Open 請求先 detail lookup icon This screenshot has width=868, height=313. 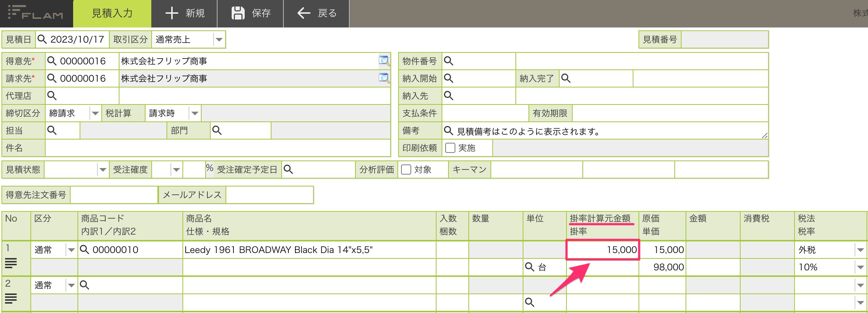click(x=384, y=78)
